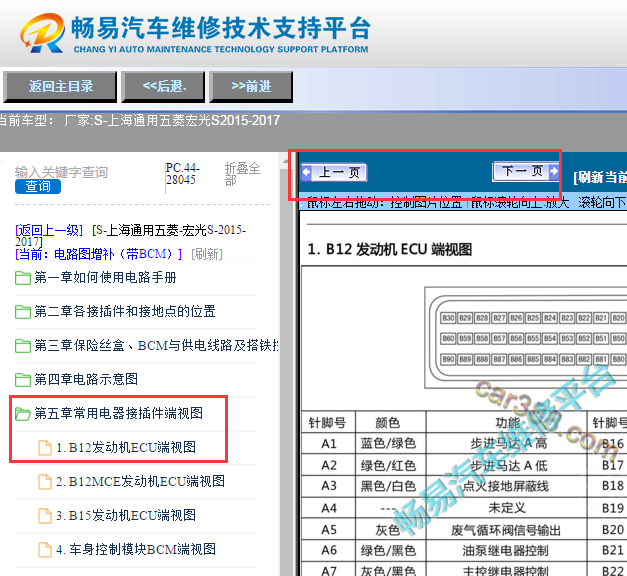Select 第五章常用电器接插件端视图
The height and width of the screenshot is (576, 627).
(118, 413)
